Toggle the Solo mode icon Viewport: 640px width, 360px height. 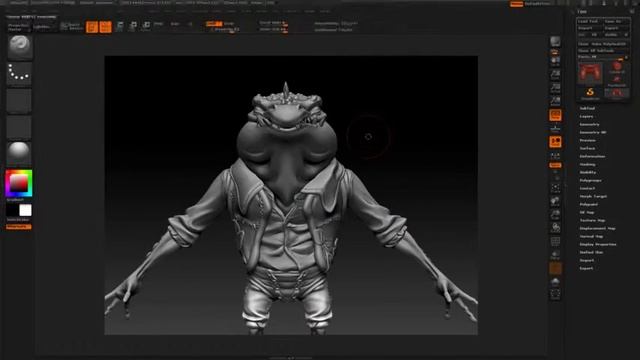(x=555, y=282)
